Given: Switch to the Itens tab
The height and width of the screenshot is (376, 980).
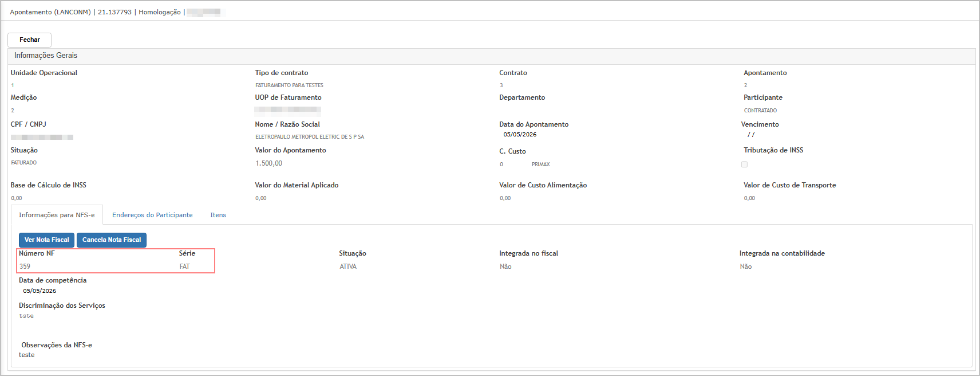Looking at the screenshot, I should point(218,215).
